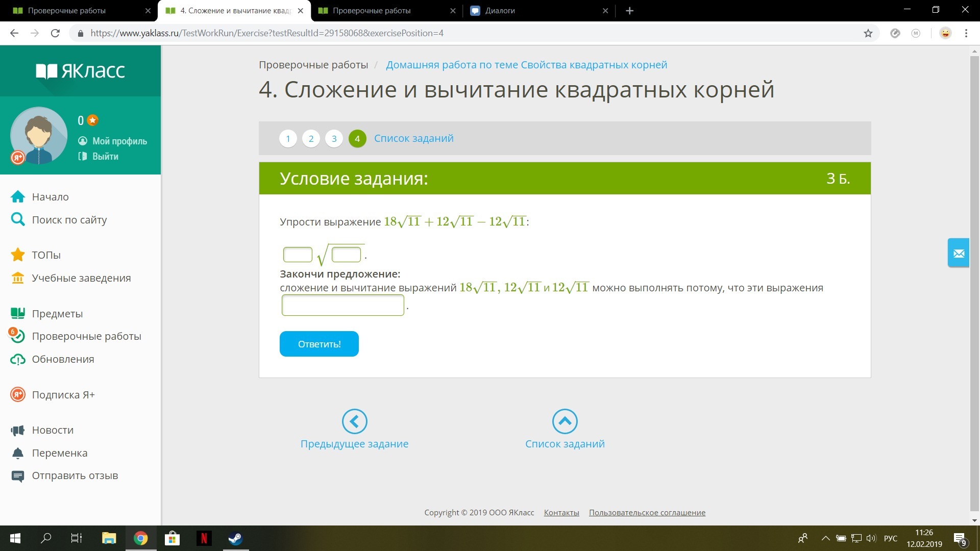
Task: Open the Проверочные работы sidebar menu item
Action: 86,336
